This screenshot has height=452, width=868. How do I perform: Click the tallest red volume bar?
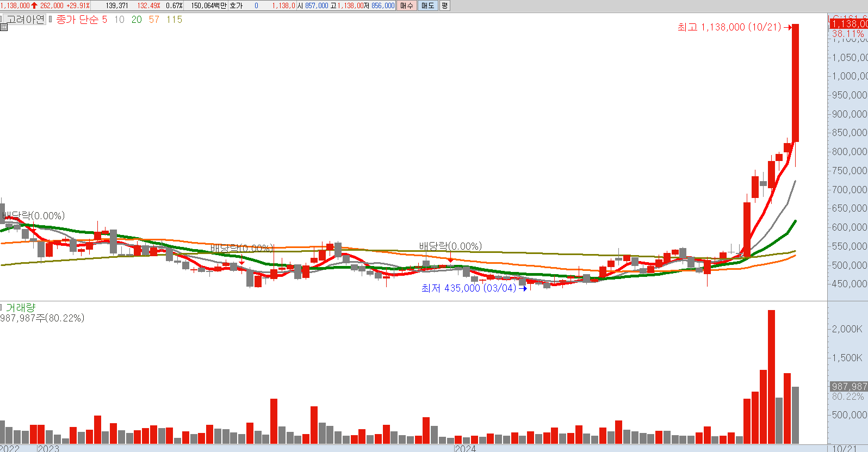771,377
